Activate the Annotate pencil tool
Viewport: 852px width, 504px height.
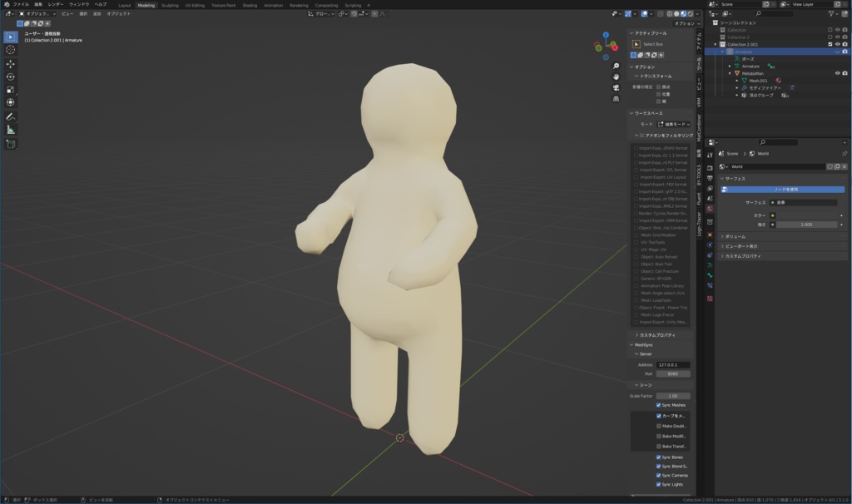click(x=11, y=116)
